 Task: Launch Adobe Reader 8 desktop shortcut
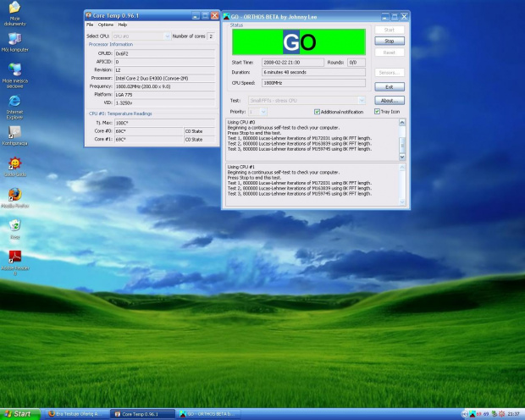point(14,262)
